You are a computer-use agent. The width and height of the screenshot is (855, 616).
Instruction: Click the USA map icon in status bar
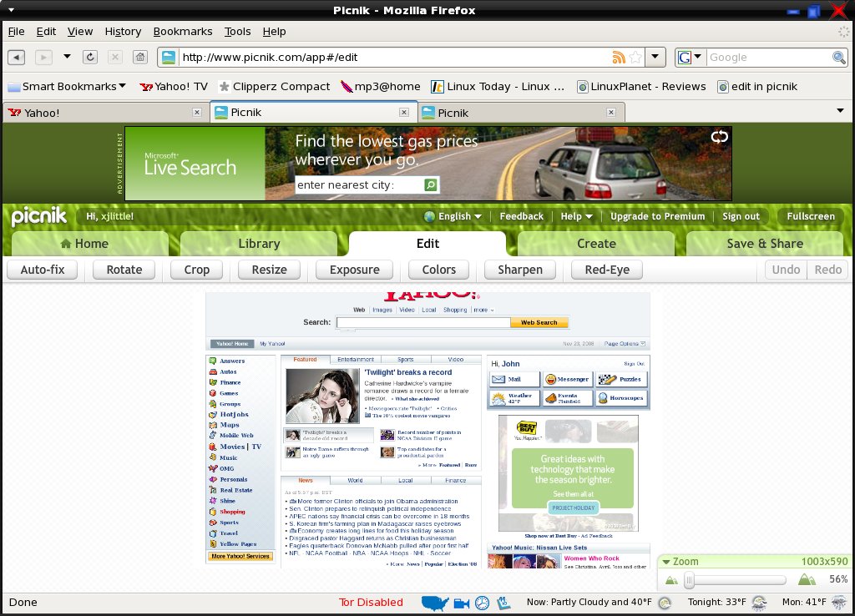[x=434, y=603]
